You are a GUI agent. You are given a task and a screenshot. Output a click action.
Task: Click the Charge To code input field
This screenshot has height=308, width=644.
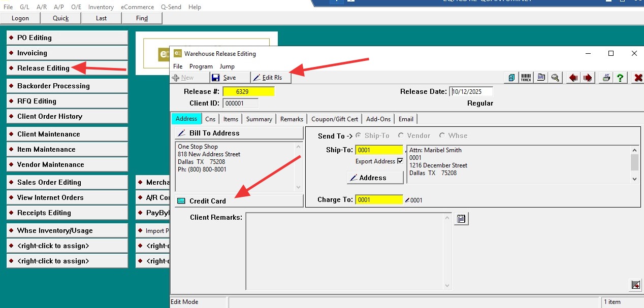coord(379,200)
